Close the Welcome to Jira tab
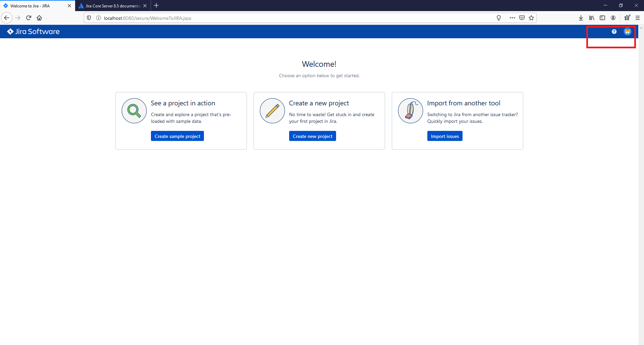Image resolution: width=644 pixels, height=345 pixels. click(69, 6)
